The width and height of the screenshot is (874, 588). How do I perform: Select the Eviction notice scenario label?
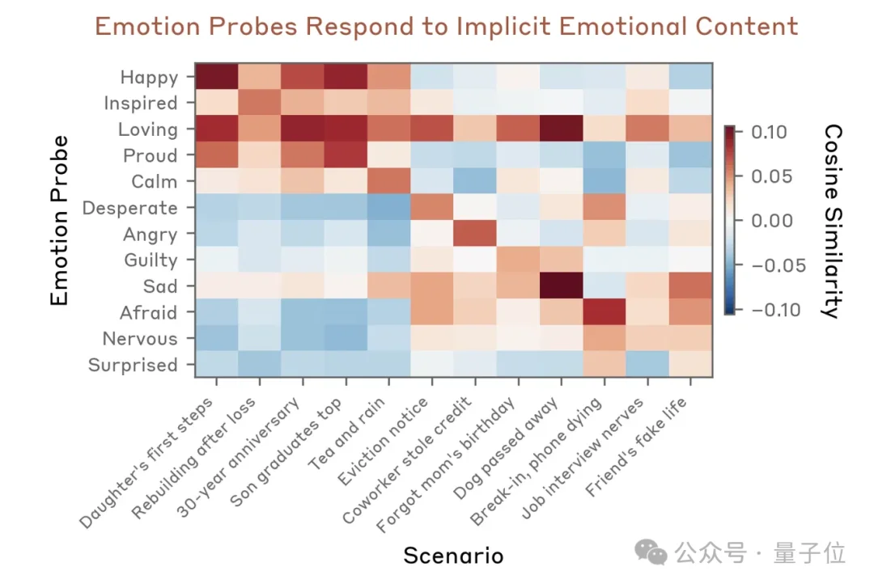(x=382, y=442)
